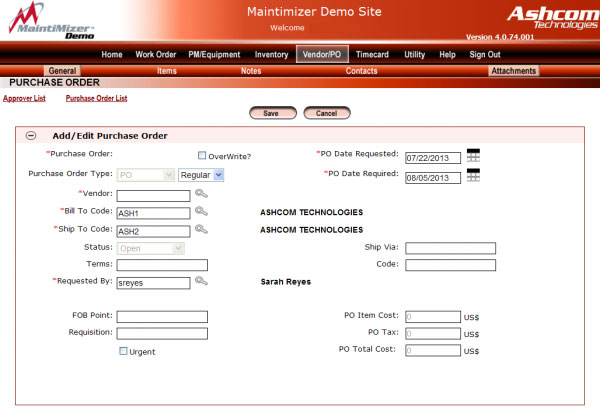
Task: Click the Terms input field
Action: tap(162, 265)
